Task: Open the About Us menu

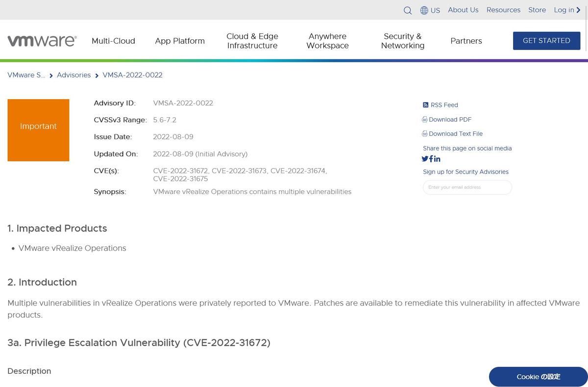Action: 463,10
